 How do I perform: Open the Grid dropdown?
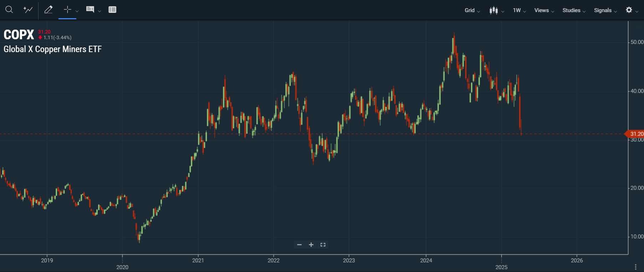click(x=472, y=10)
